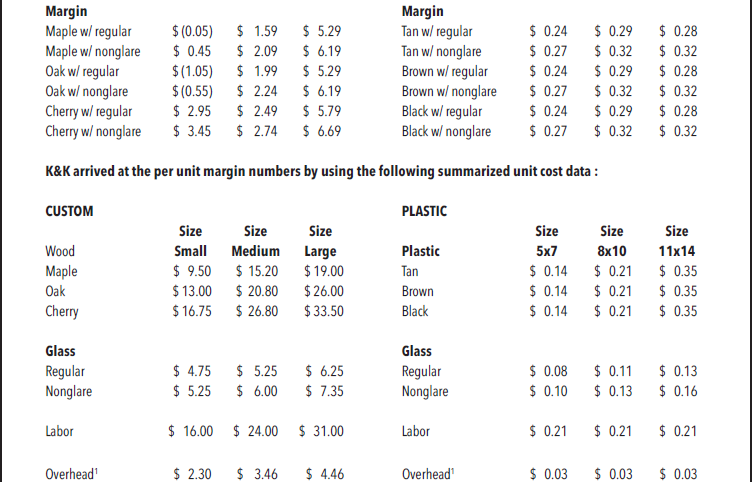Click the custom Overhead small value $2.30
754x482 pixels.
[x=191, y=473]
